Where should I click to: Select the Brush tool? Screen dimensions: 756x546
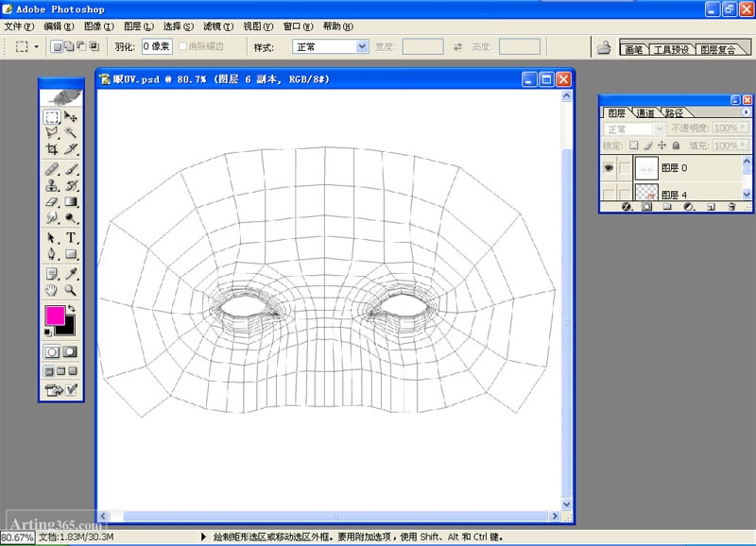coord(70,169)
